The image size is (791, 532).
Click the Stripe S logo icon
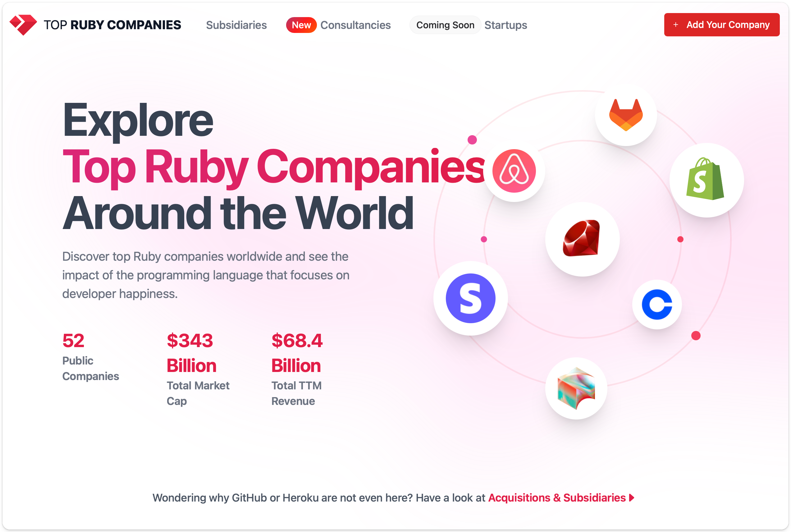pyautogui.click(x=471, y=303)
